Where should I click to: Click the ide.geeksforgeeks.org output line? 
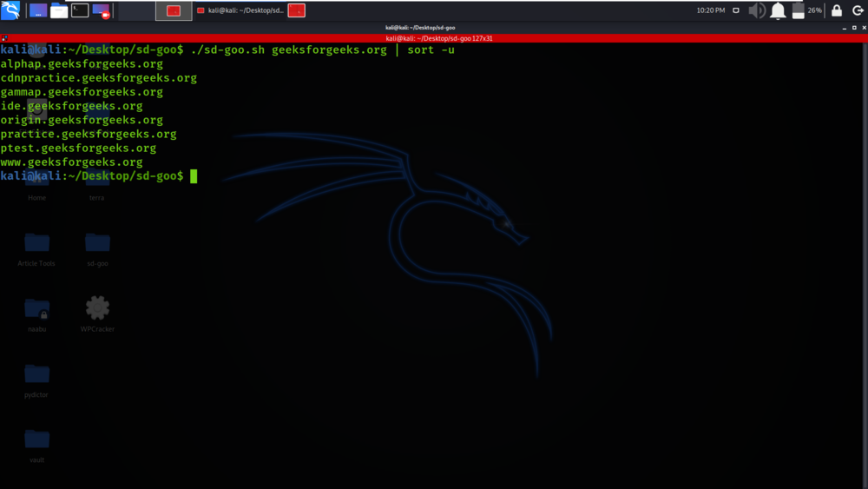[71, 106]
